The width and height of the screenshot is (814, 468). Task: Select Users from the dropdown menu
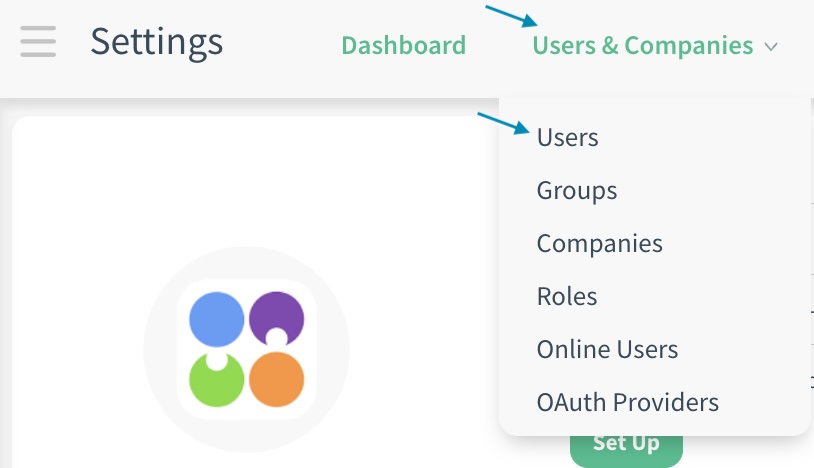(x=567, y=137)
